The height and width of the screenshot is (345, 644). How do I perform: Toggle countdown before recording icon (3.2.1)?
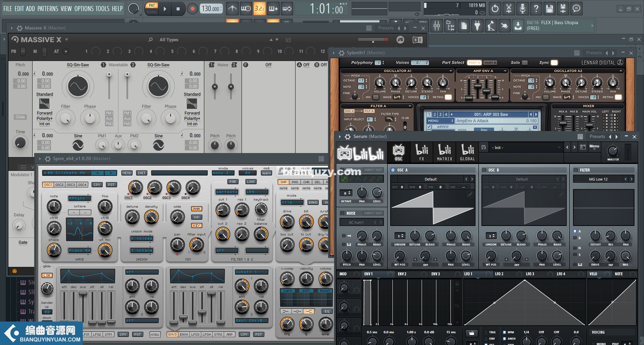(259, 9)
